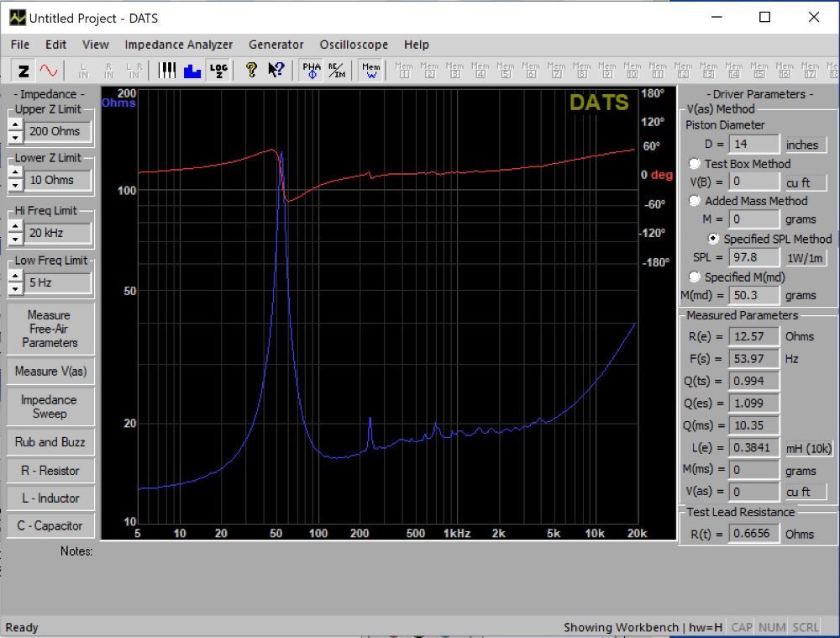Select the Z impedance analyzer mode icon
The image size is (840, 638).
pos(23,71)
